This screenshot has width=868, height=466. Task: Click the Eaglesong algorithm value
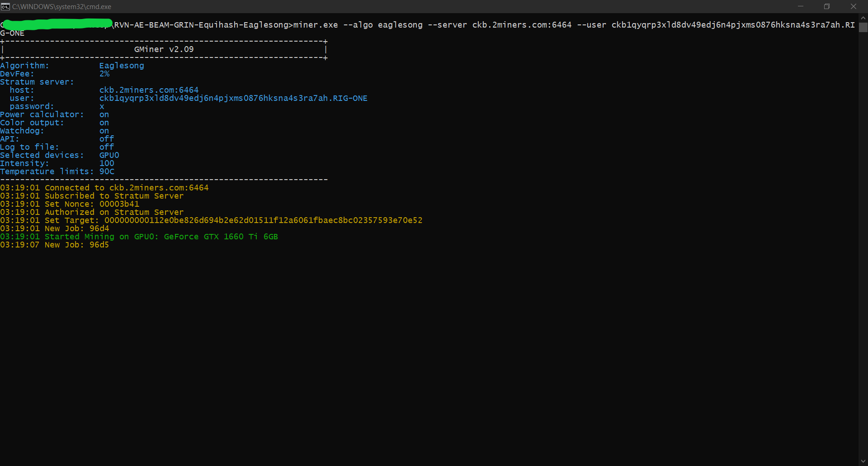[122, 66]
